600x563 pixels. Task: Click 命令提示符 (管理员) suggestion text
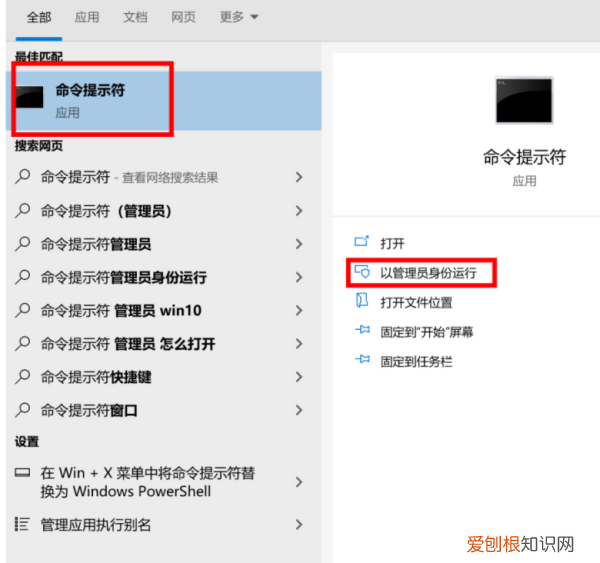(x=106, y=211)
